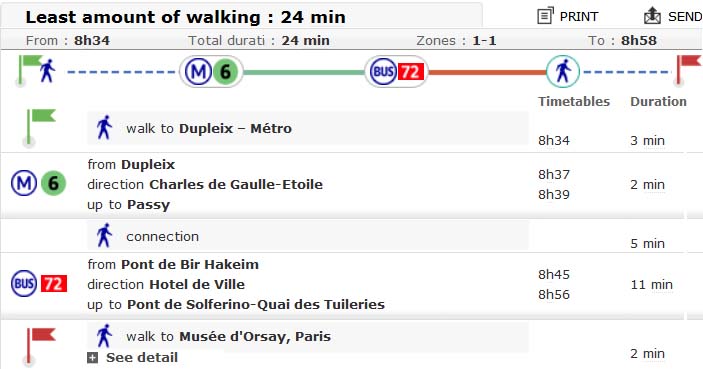Click the walk to Musée d'Orsay, Paris step
This screenshot has height=369, width=703.
tap(308, 337)
